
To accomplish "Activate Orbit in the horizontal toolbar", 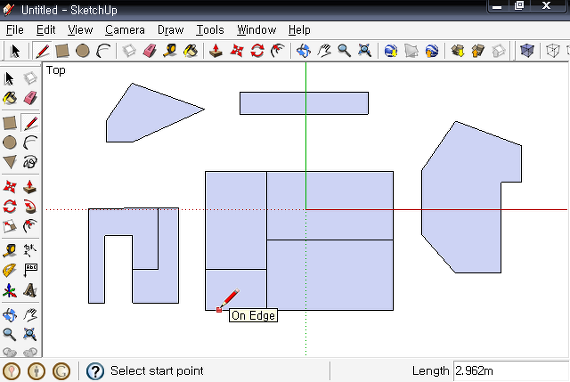I will [x=304, y=51].
